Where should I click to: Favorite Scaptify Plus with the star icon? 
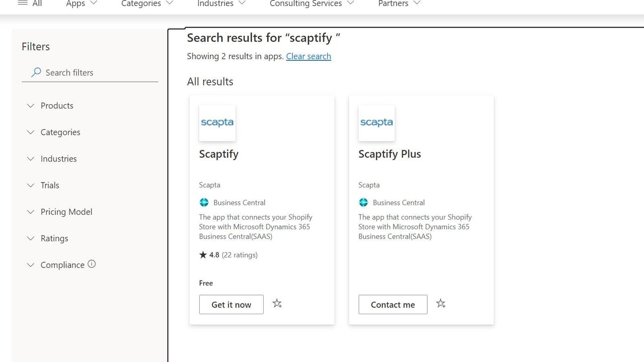point(441,304)
